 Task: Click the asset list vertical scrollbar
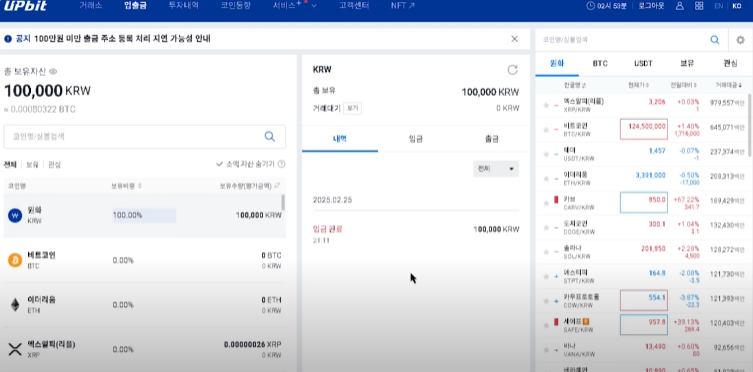click(283, 202)
